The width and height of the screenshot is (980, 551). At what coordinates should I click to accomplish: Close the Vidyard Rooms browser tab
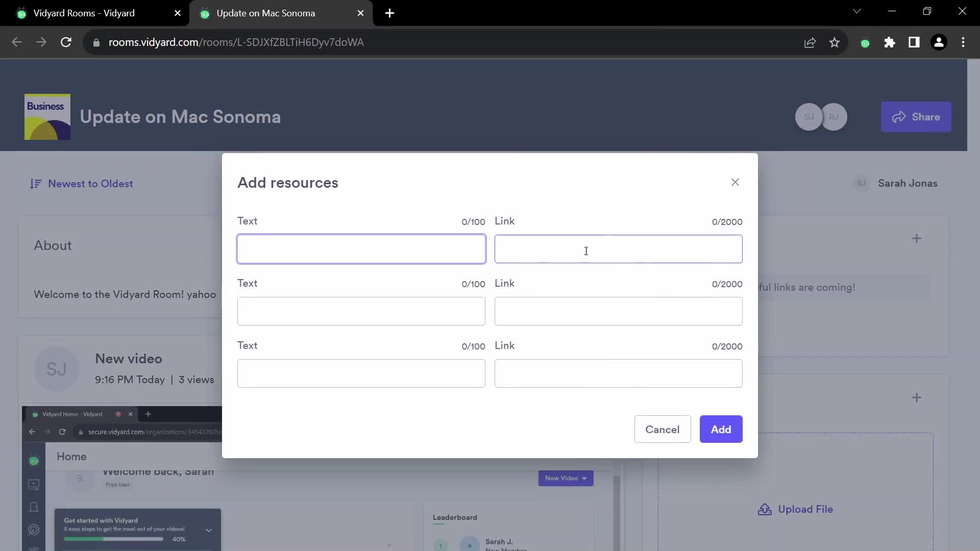[x=178, y=13]
